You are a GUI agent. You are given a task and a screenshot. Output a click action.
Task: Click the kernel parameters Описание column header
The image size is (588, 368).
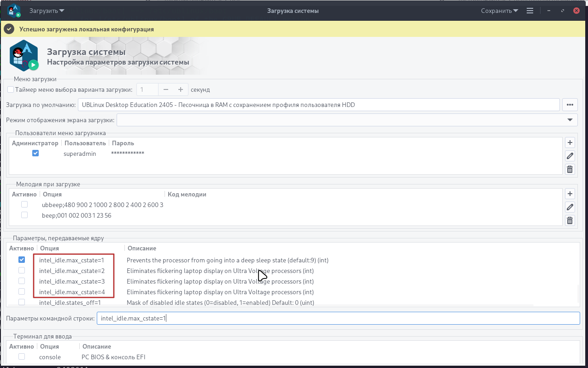point(142,248)
